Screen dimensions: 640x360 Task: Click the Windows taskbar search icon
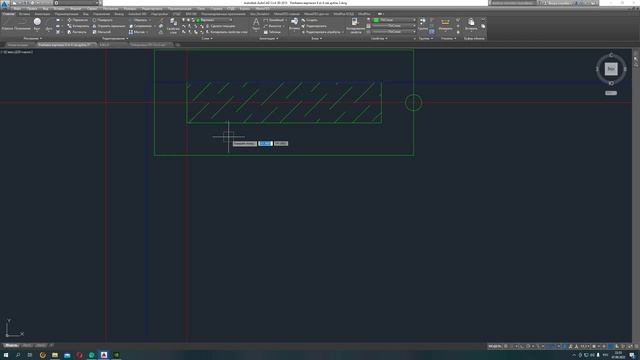pos(18,355)
